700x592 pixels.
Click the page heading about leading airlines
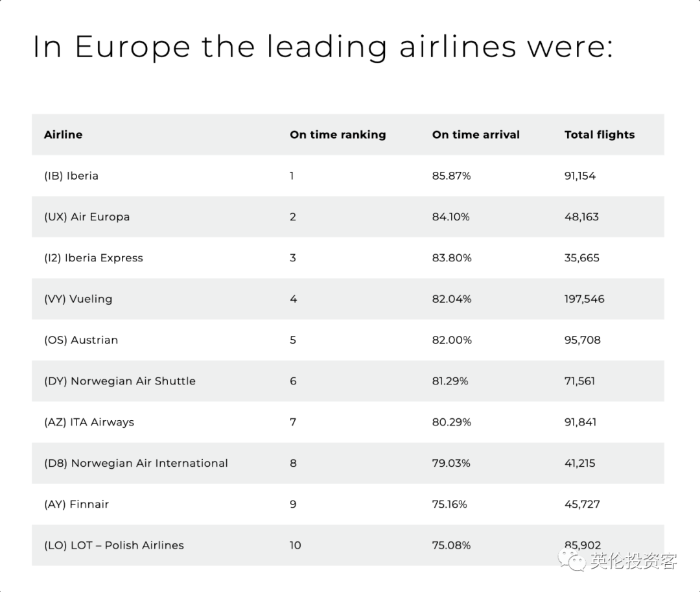point(323,47)
